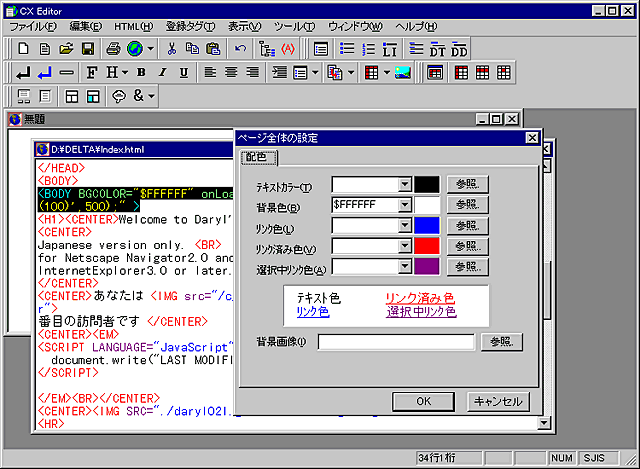Insert horizontal rule line

66,73
